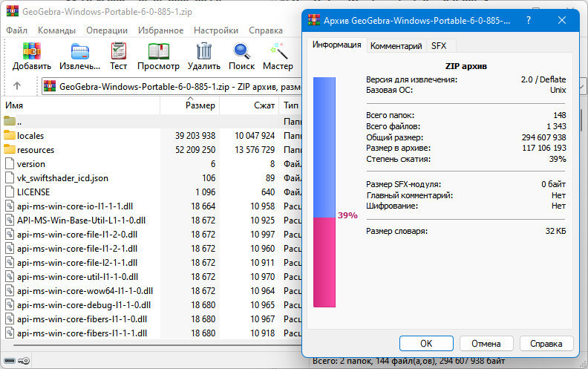Go up one folder level arrow
The width and height of the screenshot is (588, 369).
(x=17, y=86)
